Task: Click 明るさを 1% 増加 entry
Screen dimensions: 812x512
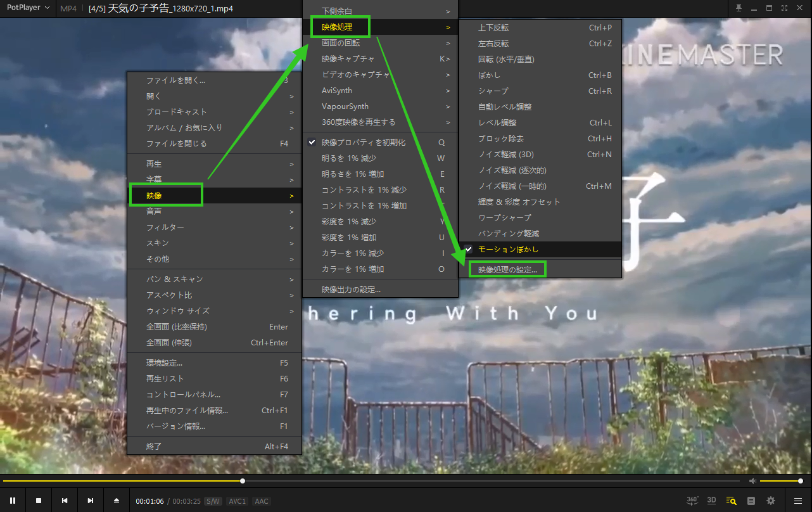Action: click(x=380, y=174)
